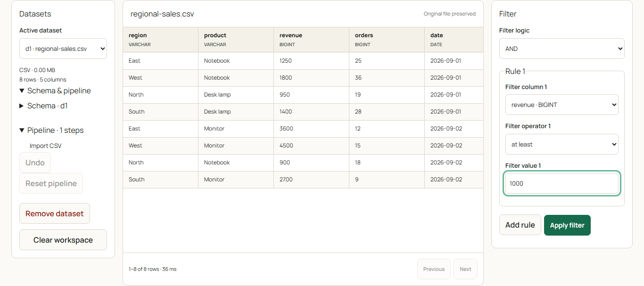This screenshot has width=644, height=286.
Task: Collapse the Schema & pipeline section
Action: pos(55,90)
